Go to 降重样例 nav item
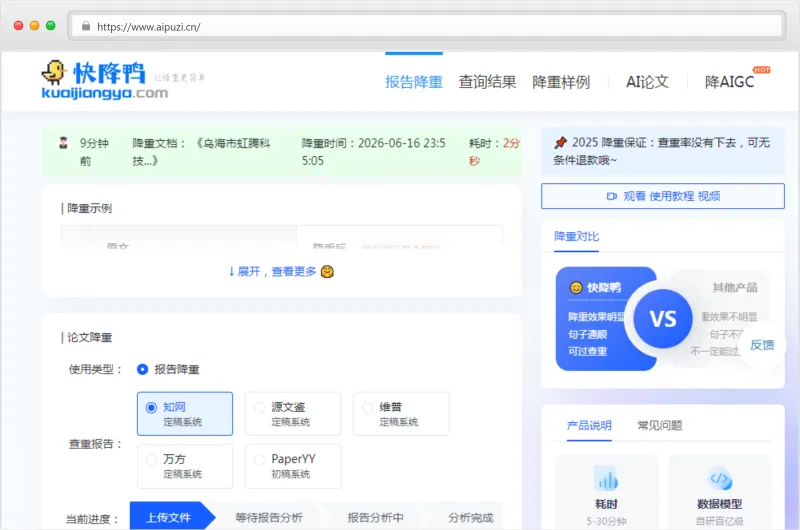The height and width of the screenshot is (530, 800). 561,82
